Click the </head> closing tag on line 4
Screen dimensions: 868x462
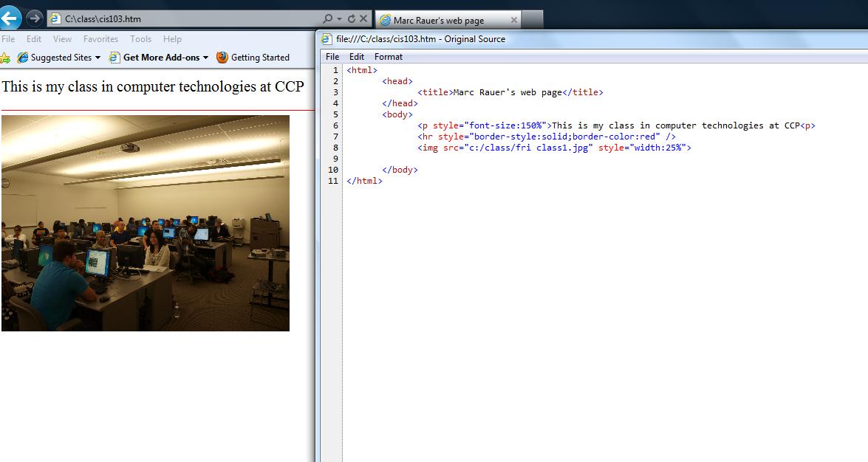tap(400, 103)
